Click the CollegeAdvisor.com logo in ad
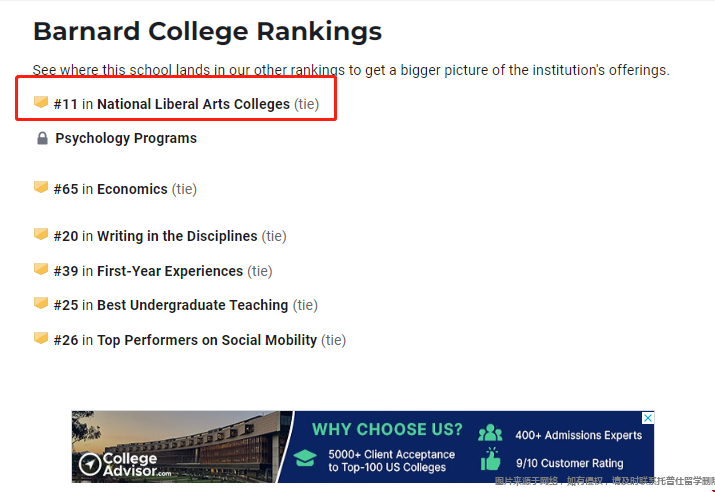The height and width of the screenshot is (492, 715). pyautogui.click(x=125, y=464)
